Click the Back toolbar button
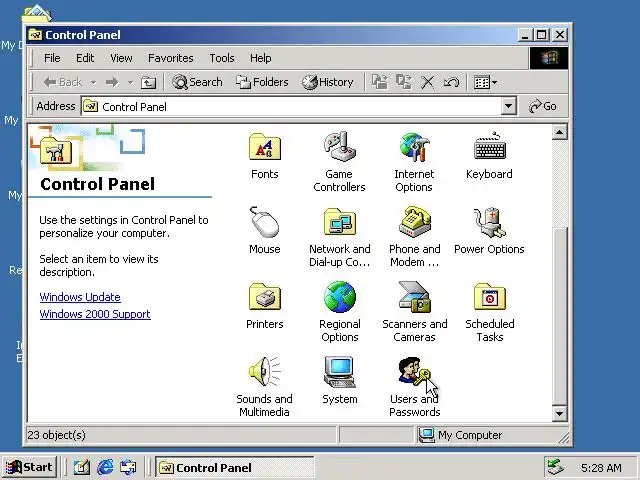The width and height of the screenshot is (640, 480). pos(63,82)
